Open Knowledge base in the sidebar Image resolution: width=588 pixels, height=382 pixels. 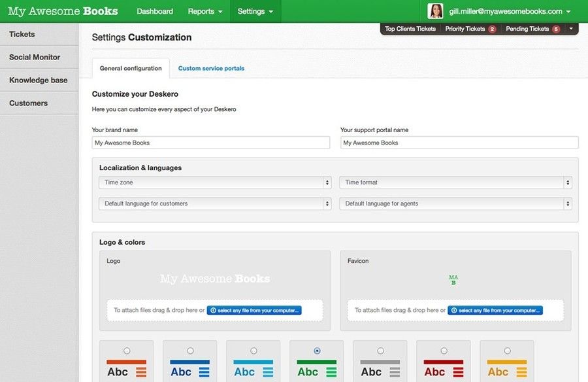coord(39,80)
